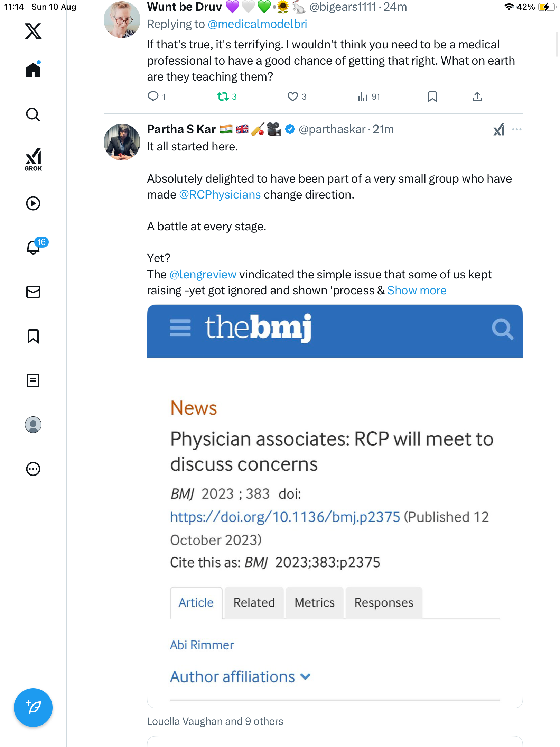Open the search magnifier in sidebar
This screenshot has height=747, width=560.
(33, 114)
